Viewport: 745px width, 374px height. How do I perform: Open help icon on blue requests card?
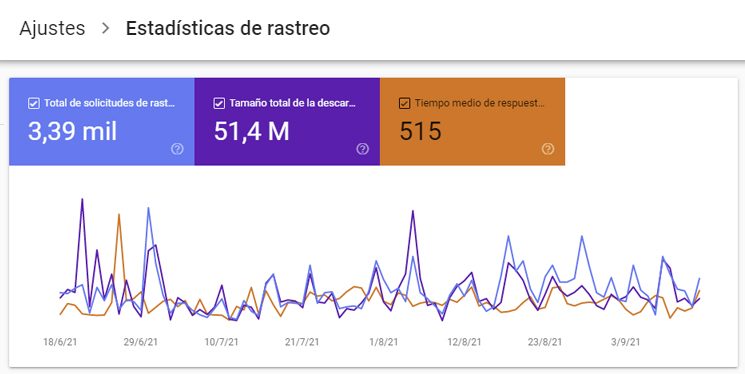pos(177,149)
